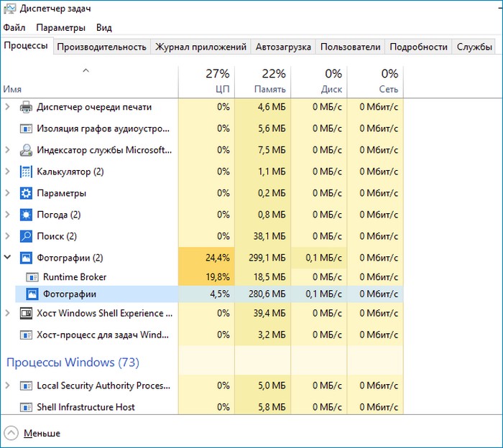Switch to the Производительность tab
Viewport: 503px width, 448px height.
[x=101, y=47]
